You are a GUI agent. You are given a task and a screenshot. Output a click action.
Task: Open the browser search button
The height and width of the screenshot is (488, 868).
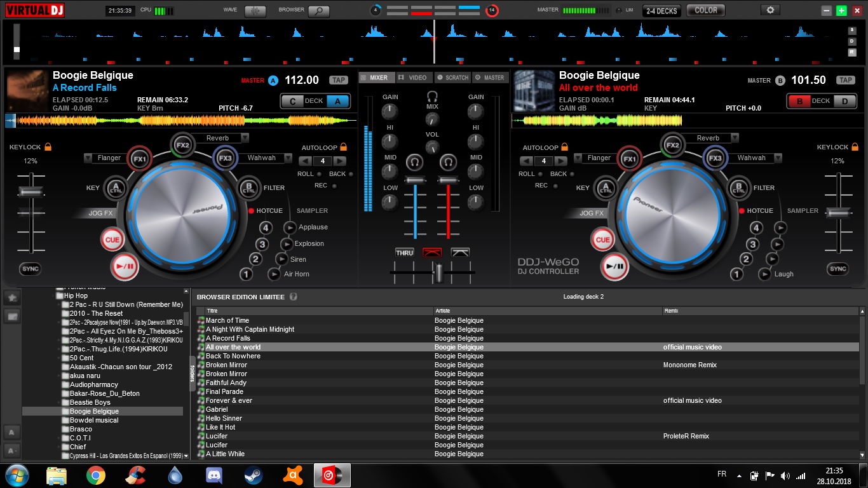319,11
